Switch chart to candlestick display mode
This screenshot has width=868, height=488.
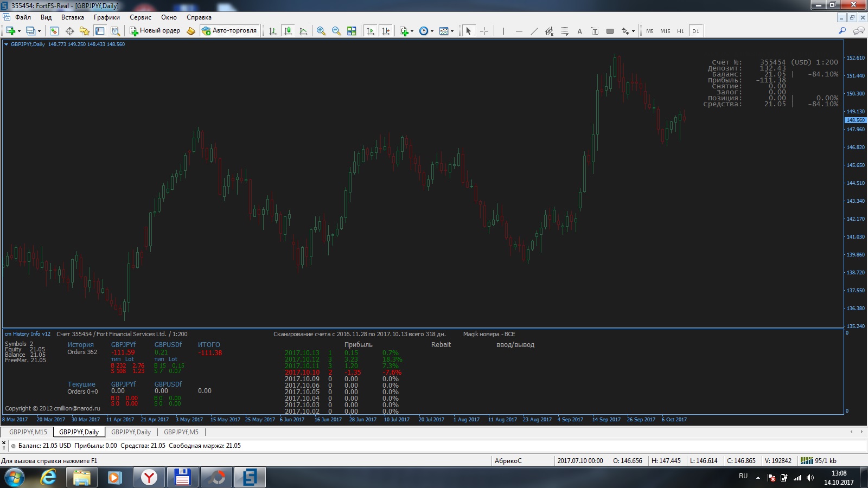click(288, 31)
